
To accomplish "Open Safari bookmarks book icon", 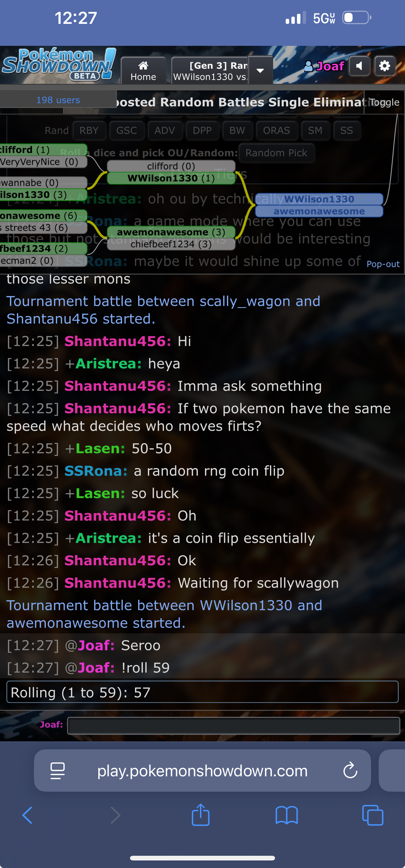I will tap(286, 816).
